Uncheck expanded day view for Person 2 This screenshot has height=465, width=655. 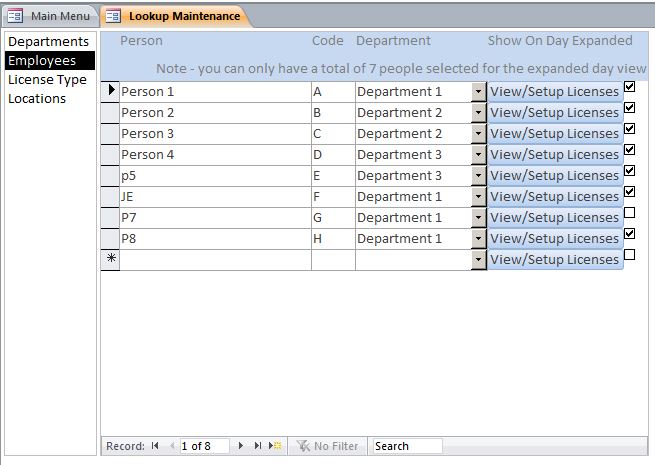pos(630,107)
